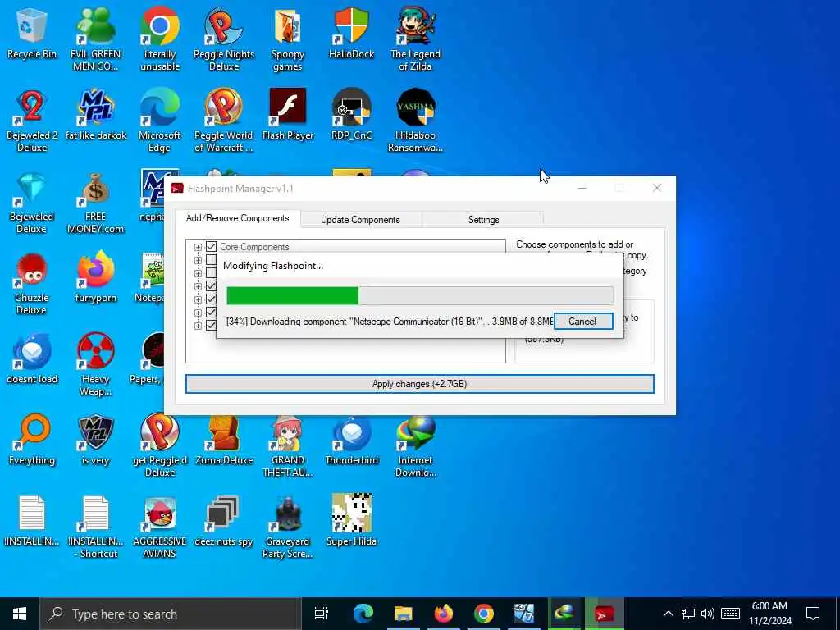The image size is (840, 630).
Task: Open the network icon in system tray
Action: point(688,614)
